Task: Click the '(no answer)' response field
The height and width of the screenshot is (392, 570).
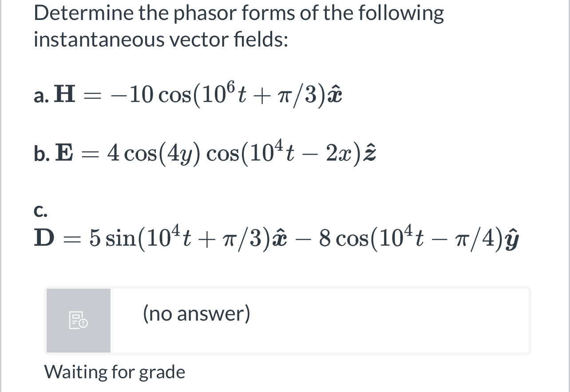Action: pyautogui.click(x=195, y=314)
